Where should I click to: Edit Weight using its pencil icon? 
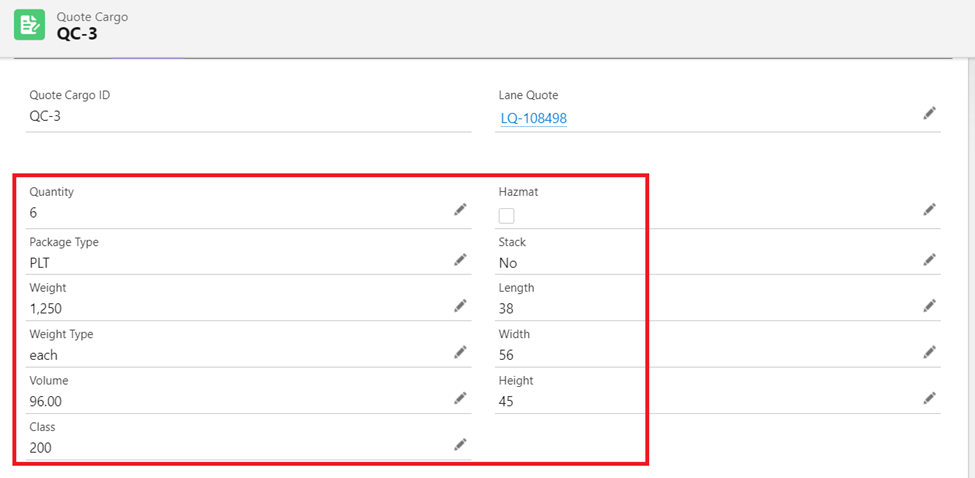pos(460,305)
